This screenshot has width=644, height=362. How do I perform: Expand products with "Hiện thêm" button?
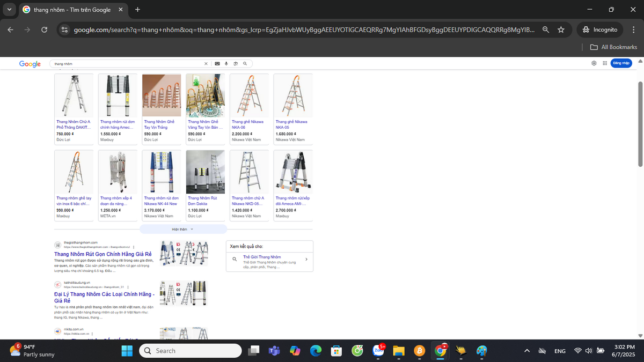183,229
